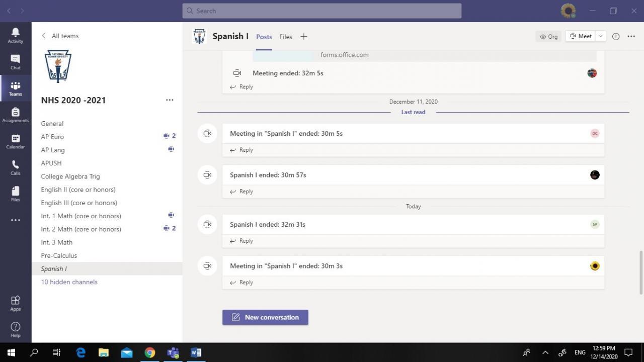Switch to Microsoft Word on taskbar
The width and height of the screenshot is (644, 362).
point(196,352)
